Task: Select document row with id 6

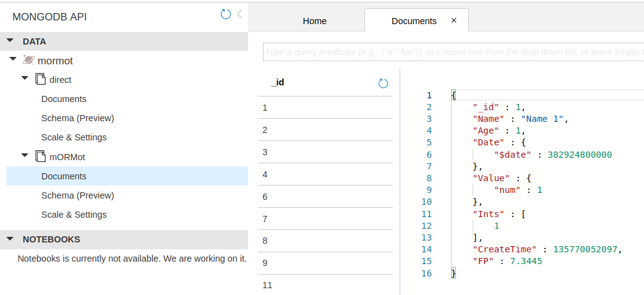Action: (x=325, y=197)
